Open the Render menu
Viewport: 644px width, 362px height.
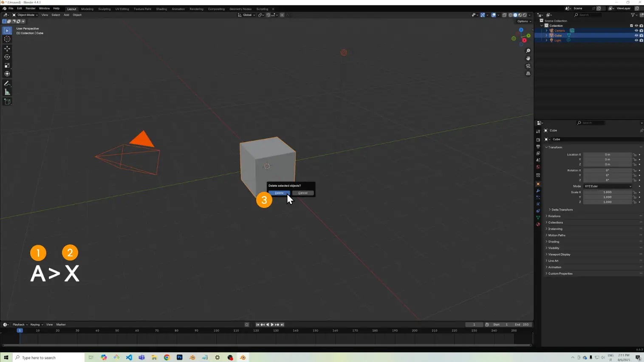pyautogui.click(x=31, y=8)
